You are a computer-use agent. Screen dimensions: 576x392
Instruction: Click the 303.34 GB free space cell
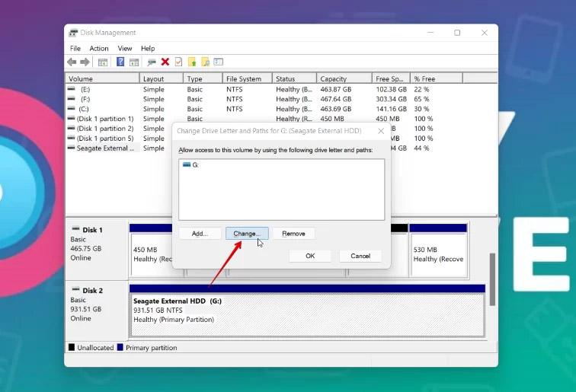(391, 99)
